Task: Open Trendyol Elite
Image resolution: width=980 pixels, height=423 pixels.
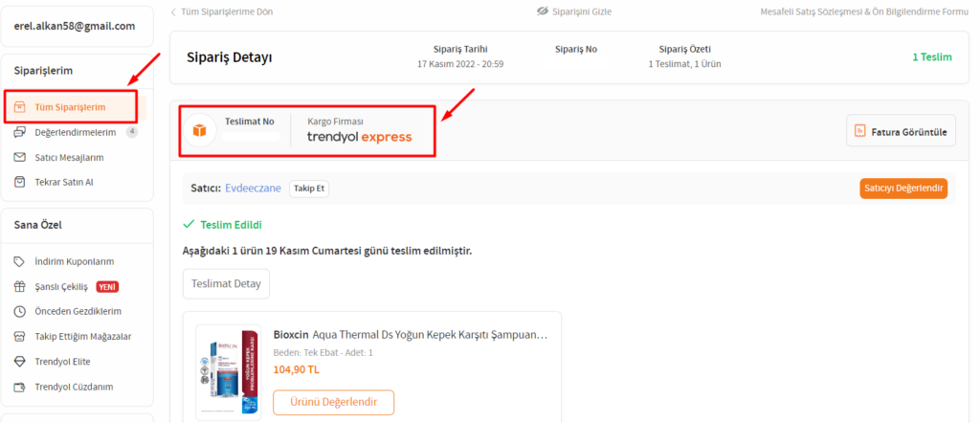Action: pos(64,362)
